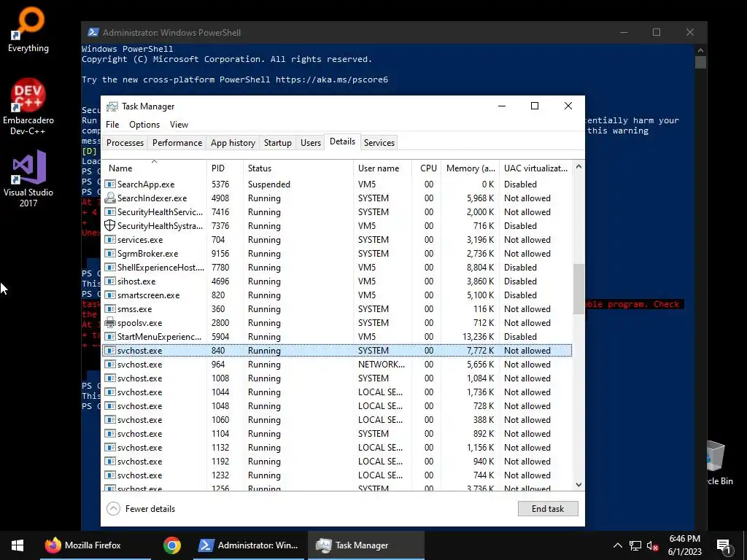Switch to the Performance tab
The width and height of the screenshot is (747, 560).
click(x=177, y=143)
